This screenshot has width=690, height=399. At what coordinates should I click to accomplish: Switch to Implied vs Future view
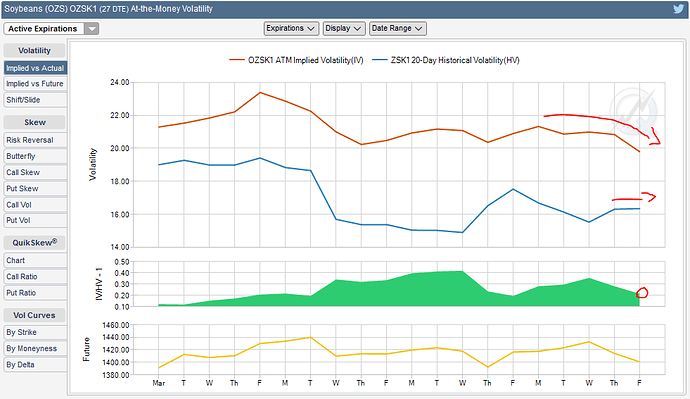pyautogui.click(x=35, y=84)
